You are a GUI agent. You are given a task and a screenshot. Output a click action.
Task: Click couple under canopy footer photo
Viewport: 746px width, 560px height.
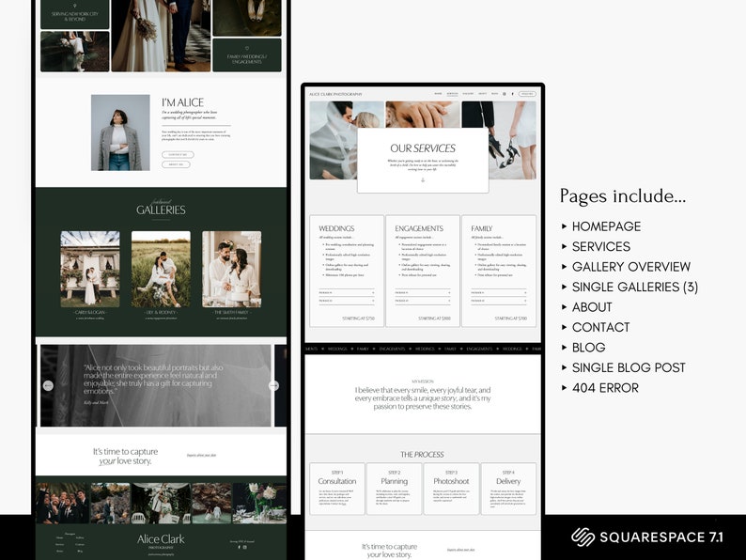click(x=161, y=504)
